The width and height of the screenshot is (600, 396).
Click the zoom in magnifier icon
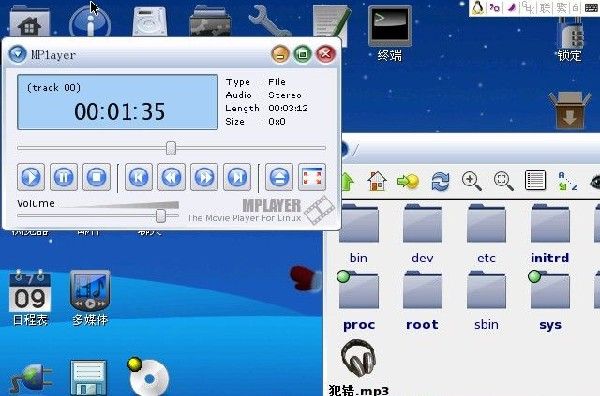pos(471,181)
